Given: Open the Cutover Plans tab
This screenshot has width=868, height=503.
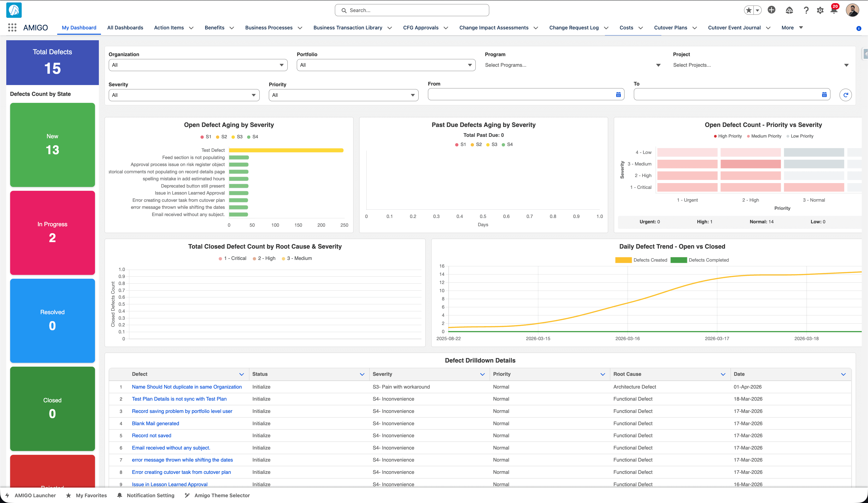Looking at the screenshot, I should [670, 27].
